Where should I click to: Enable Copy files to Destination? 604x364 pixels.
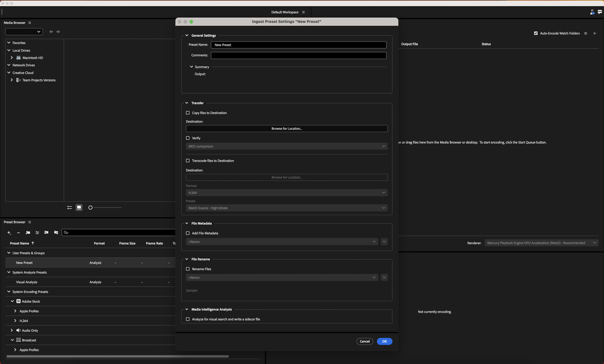(x=188, y=113)
